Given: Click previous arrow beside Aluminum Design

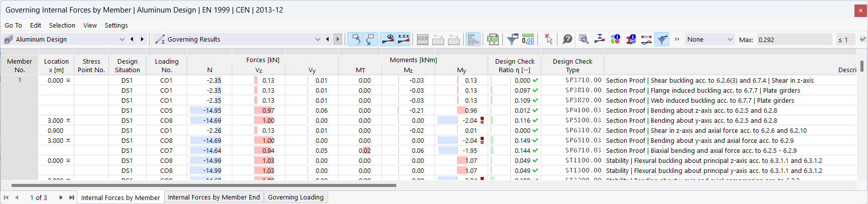Looking at the screenshot, I should pos(132,39).
